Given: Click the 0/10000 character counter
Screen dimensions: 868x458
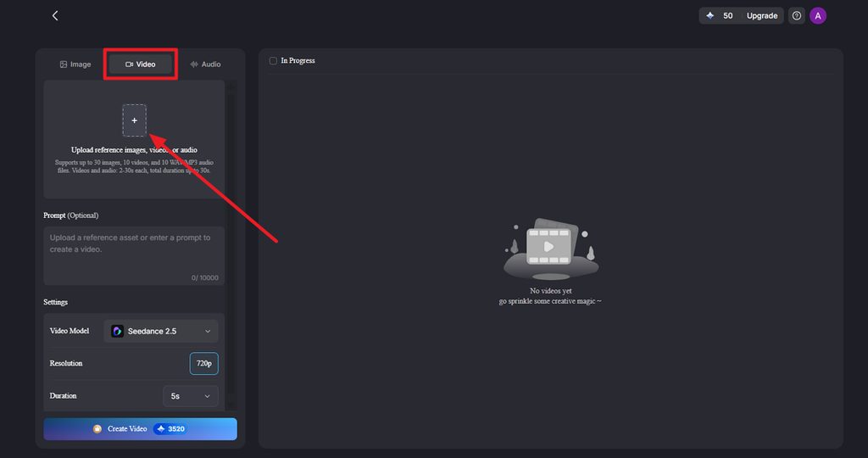Looking at the screenshot, I should pyautogui.click(x=205, y=277).
